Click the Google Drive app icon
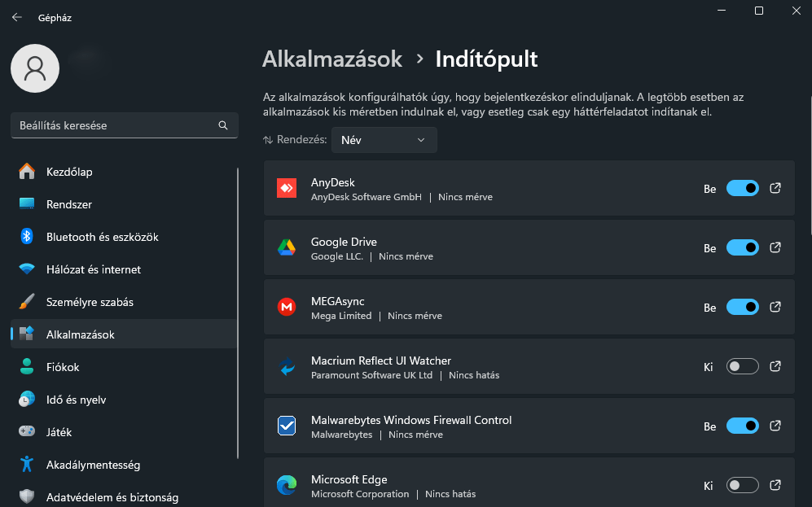812x507 pixels. click(287, 248)
